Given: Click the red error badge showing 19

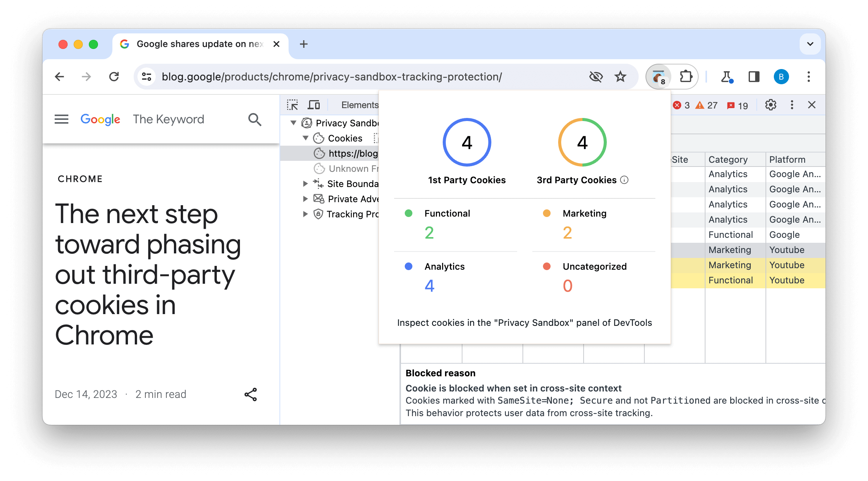Looking at the screenshot, I should tap(737, 105).
